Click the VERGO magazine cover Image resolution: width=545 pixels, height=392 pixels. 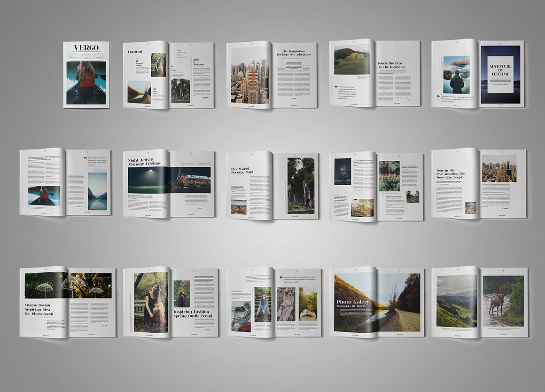(x=86, y=75)
